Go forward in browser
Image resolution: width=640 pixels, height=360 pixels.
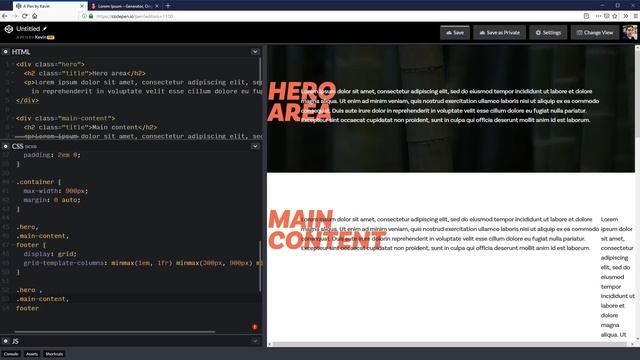tap(15, 16)
